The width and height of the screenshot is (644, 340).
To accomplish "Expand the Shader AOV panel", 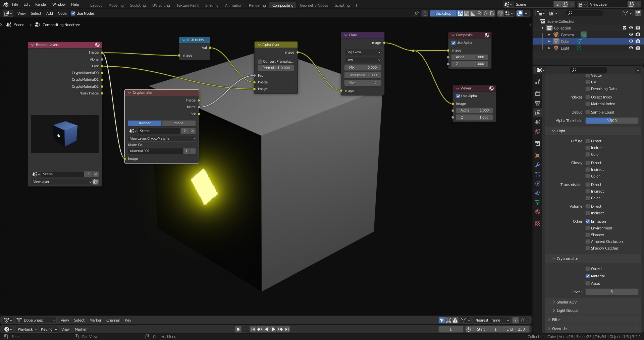I will tap(567, 302).
